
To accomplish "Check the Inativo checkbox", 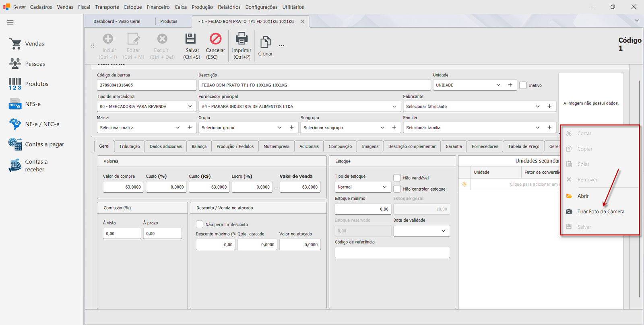I will click(523, 85).
